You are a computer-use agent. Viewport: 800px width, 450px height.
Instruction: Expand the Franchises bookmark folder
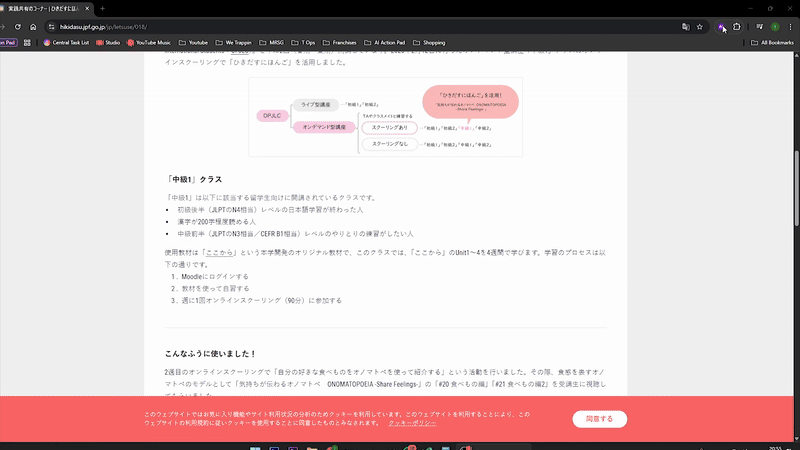349,43
